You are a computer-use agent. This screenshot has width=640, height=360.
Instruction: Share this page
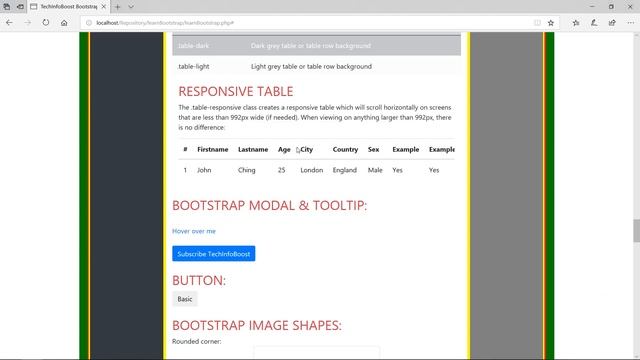(612, 23)
